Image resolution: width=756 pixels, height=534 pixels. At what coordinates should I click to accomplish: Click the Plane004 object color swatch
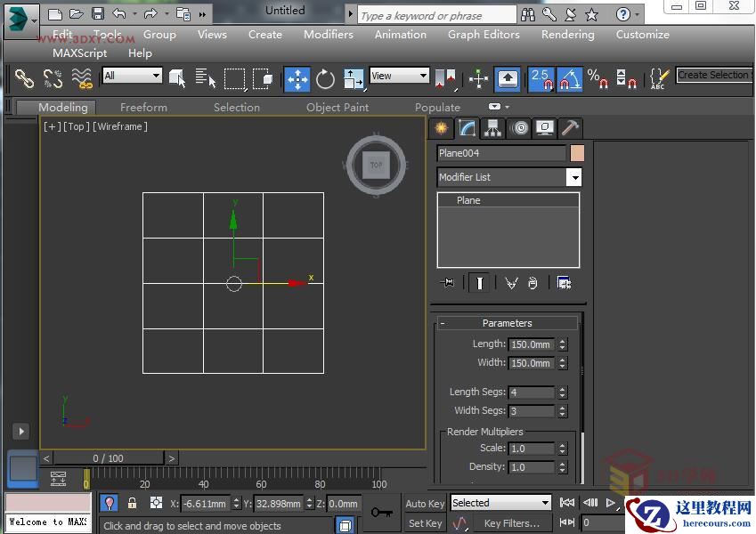point(576,153)
